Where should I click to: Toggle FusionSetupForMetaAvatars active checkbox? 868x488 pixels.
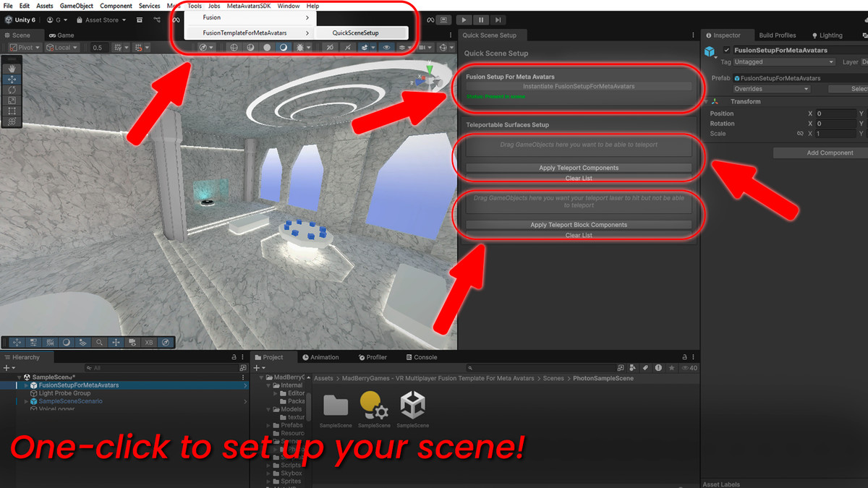(x=727, y=50)
